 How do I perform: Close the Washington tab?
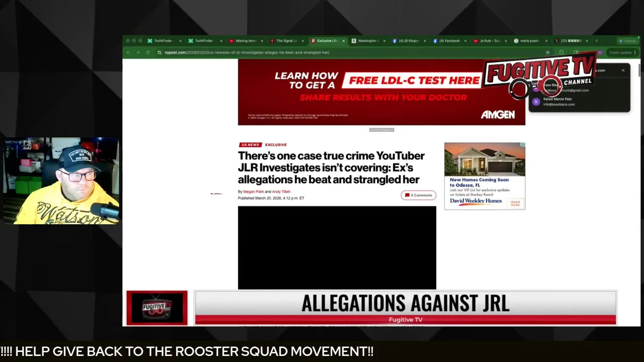coord(384,41)
